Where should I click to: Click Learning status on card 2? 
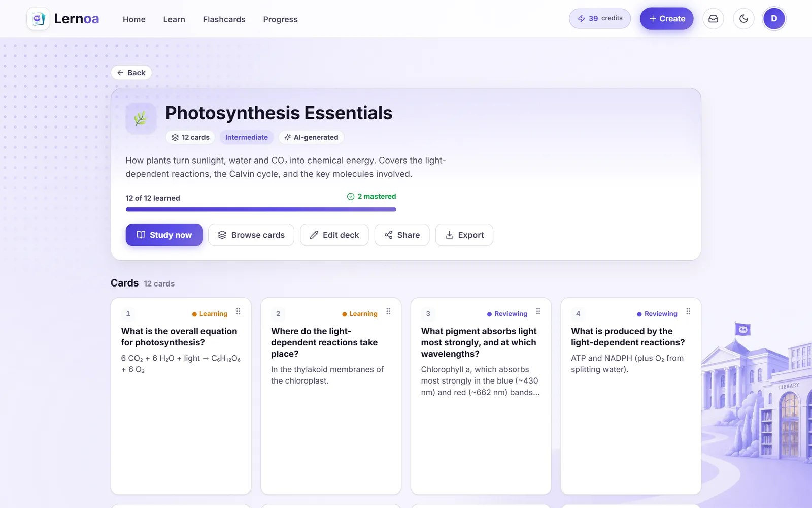360,314
